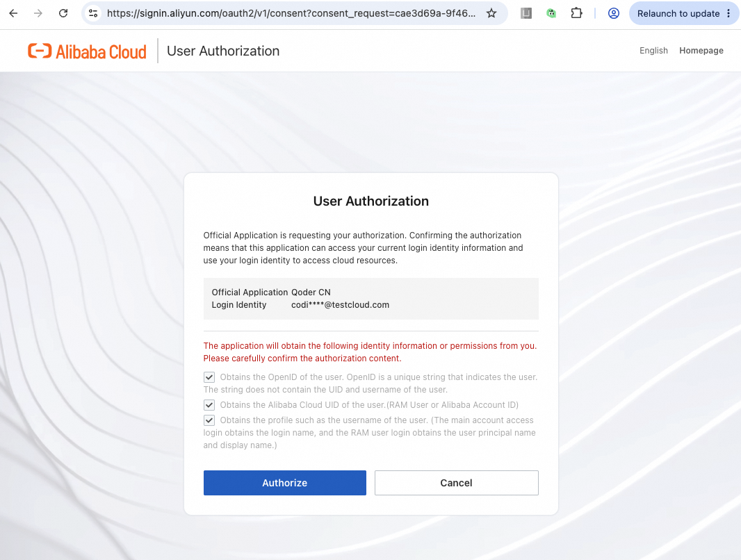Toggle the Alibaba Cloud UID checkbox

209,405
